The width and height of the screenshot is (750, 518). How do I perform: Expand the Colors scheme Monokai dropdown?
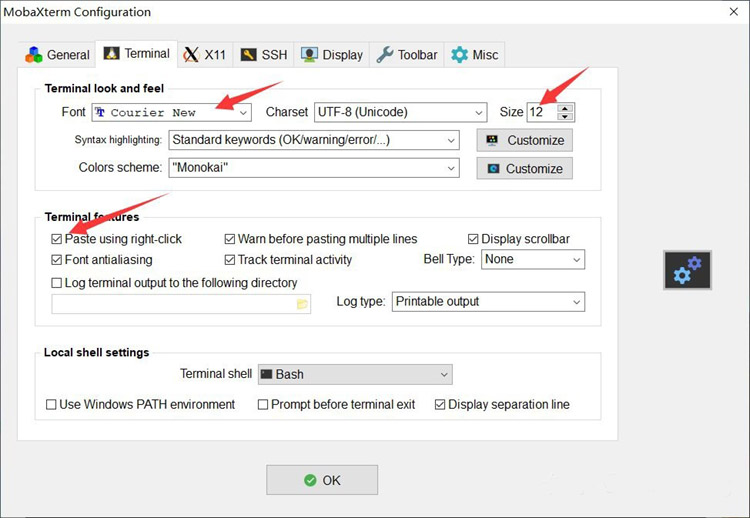(x=314, y=168)
